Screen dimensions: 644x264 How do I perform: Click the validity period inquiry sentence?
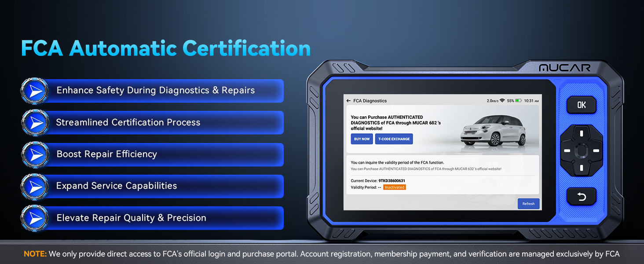[397, 162]
